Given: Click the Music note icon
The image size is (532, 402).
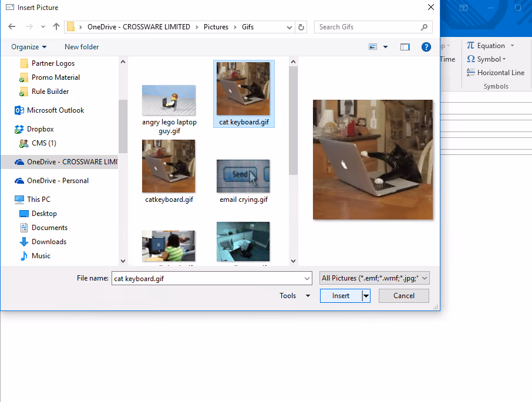Looking at the screenshot, I should tap(23, 256).
